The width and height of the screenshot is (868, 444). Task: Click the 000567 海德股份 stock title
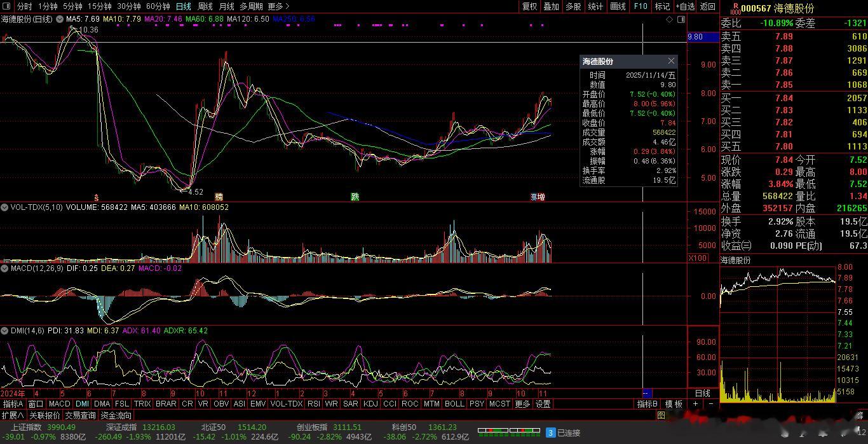click(x=777, y=8)
